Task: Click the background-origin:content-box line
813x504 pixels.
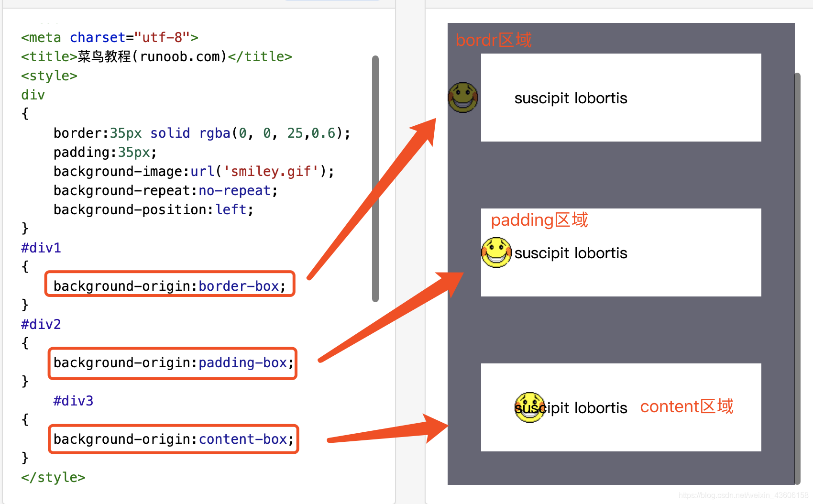Action: tap(174, 439)
